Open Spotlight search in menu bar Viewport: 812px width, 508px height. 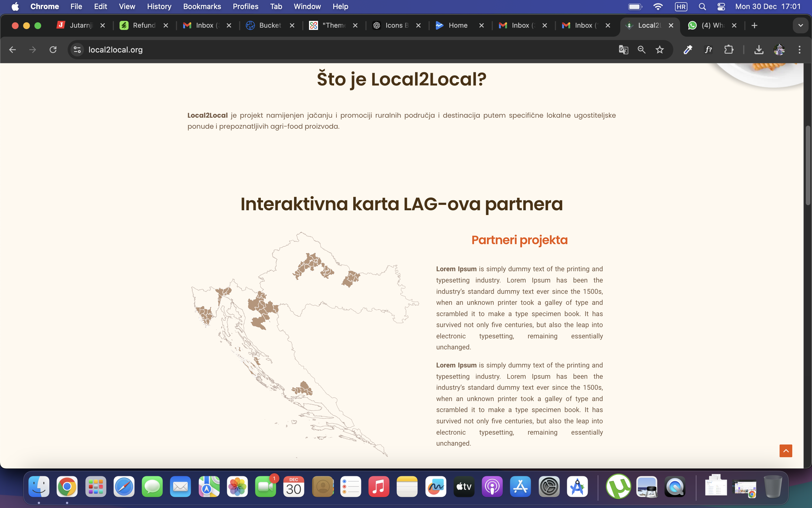(702, 6)
